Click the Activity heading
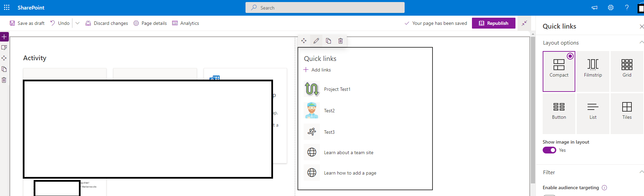This screenshot has width=644, height=196. click(x=35, y=58)
